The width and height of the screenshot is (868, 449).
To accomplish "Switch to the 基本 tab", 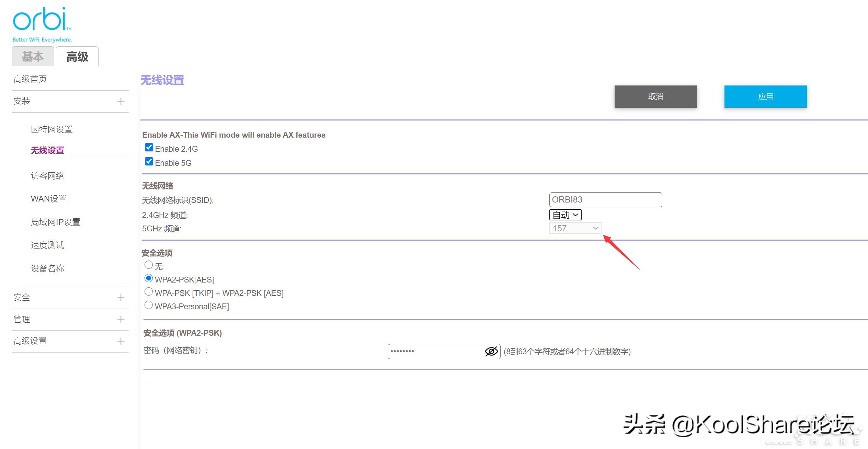I will pos(33,57).
